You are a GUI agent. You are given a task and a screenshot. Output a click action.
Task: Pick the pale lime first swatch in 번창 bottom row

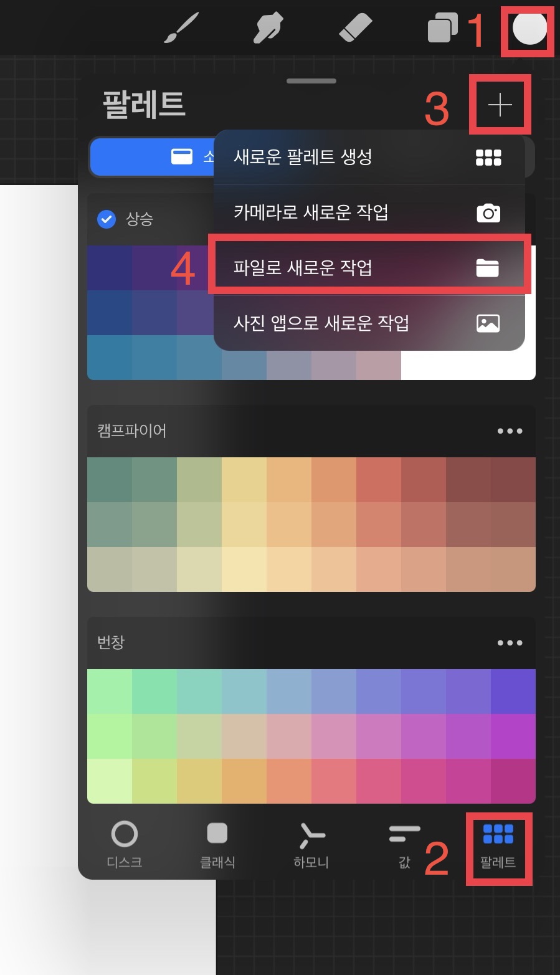coord(110,781)
